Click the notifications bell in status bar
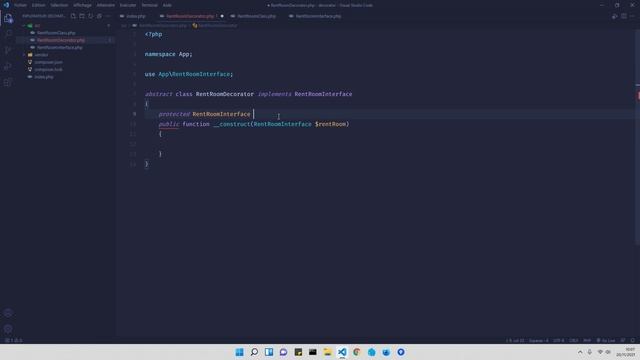Image resolution: width=640 pixels, height=360 pixels. 633,340
